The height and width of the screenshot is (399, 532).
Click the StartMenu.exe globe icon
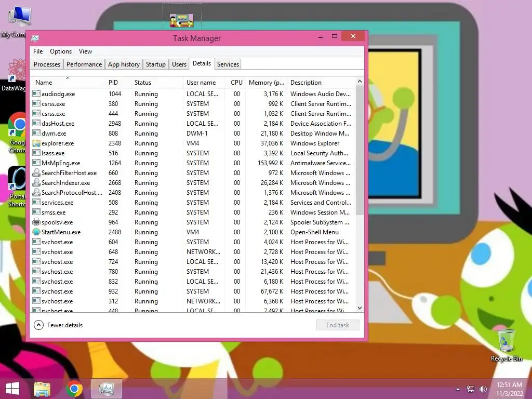[x=36, y=232]
